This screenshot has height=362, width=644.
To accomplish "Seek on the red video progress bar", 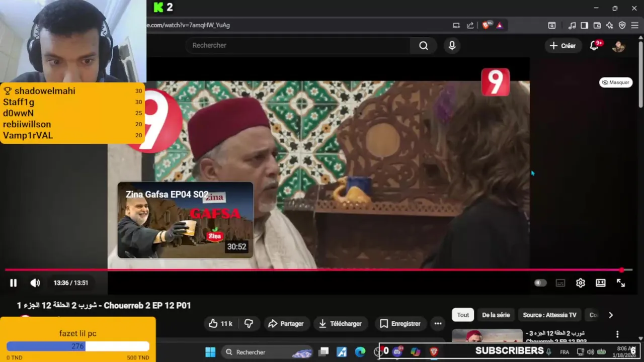I will coord(318,270).
